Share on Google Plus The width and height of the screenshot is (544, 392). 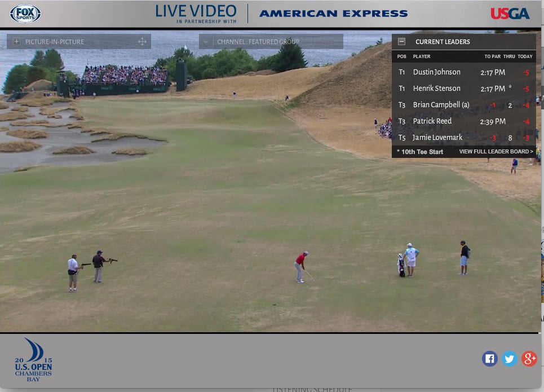click(529, 359)
